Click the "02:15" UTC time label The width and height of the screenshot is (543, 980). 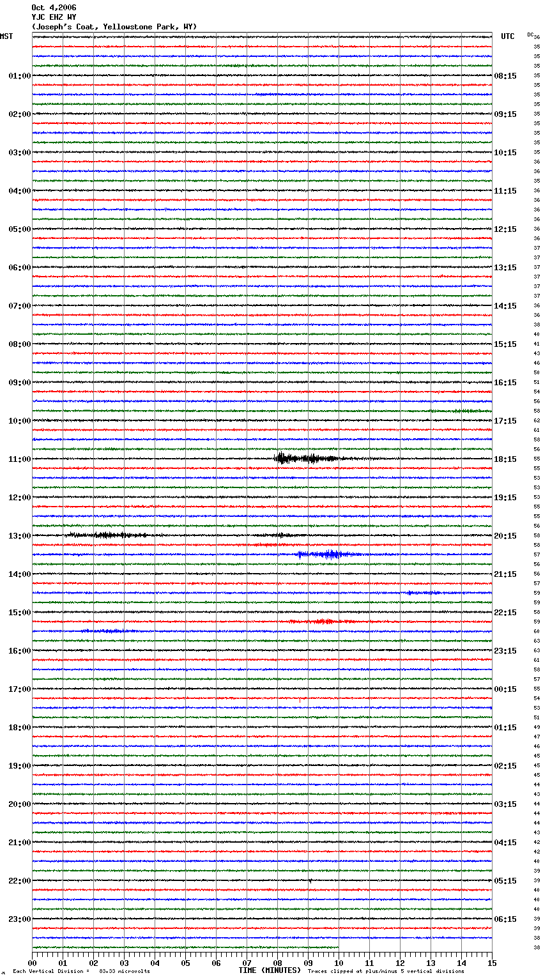click(505, 766)
